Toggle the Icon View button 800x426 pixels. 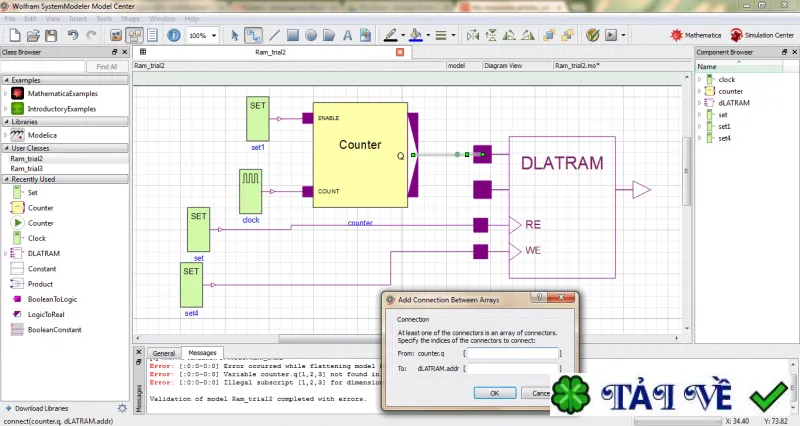pyautogui.click(x=116, y=35)
